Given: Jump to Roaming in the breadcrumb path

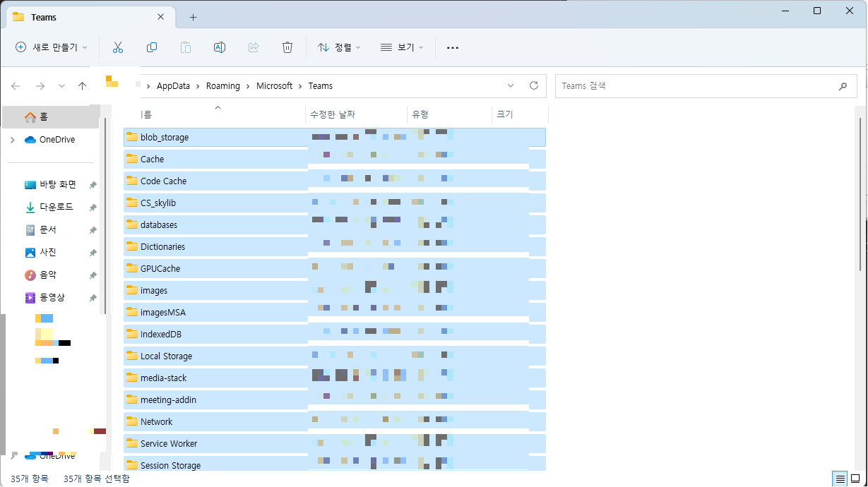Looking at the screenshot, I should coord(223,85).
